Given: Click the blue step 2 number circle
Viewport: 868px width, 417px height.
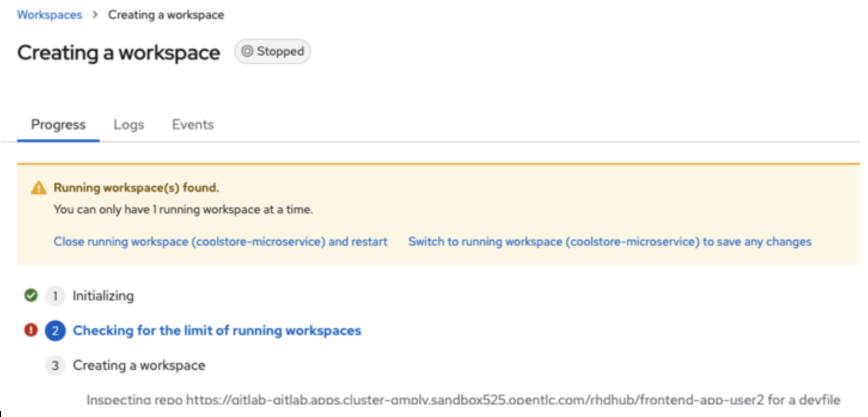Looking at the screenshot, I should 55,330.
